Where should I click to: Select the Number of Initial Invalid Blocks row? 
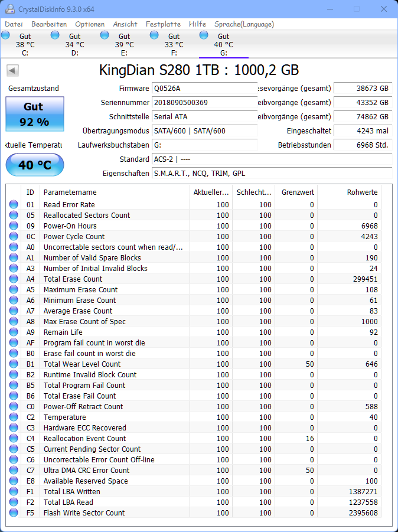(194, 269)
